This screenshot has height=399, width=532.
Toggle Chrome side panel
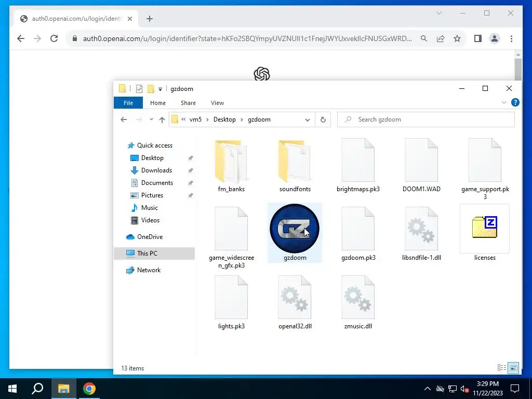tap(478, 38)
